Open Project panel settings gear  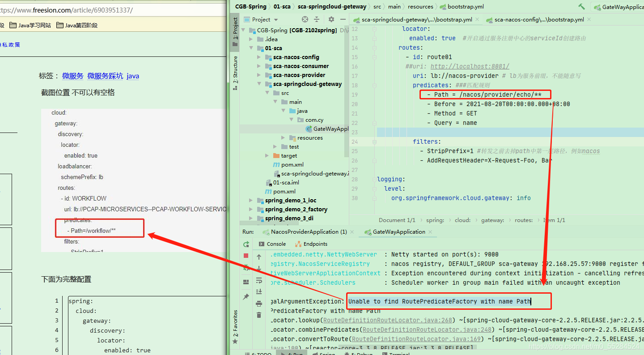point(331,19)
